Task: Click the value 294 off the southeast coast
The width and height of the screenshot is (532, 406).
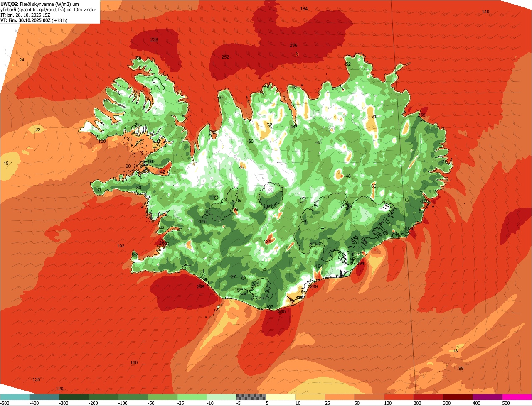Action: (x=360, y=263)
